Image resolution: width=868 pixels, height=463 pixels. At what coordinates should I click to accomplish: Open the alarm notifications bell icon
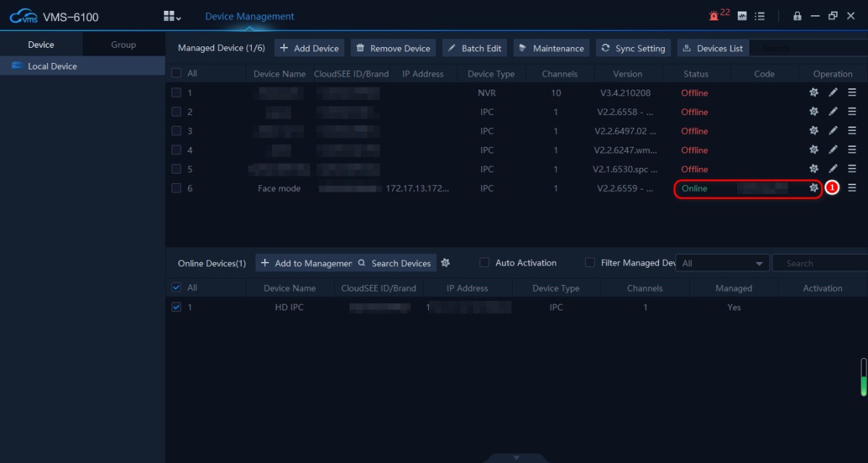pos(715,16)
